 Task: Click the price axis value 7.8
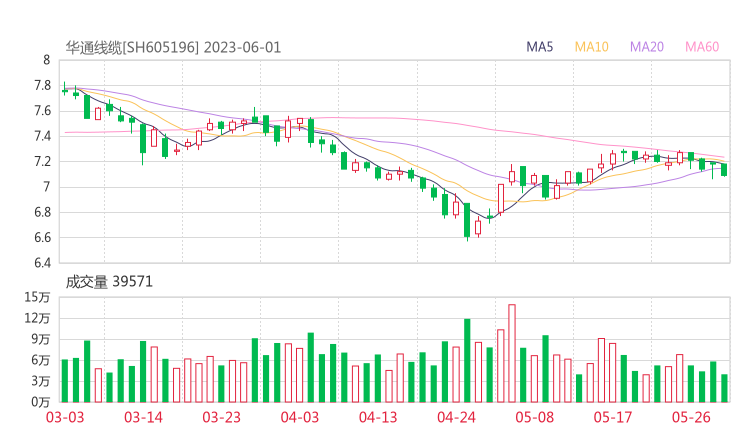(x=42, y=85)
